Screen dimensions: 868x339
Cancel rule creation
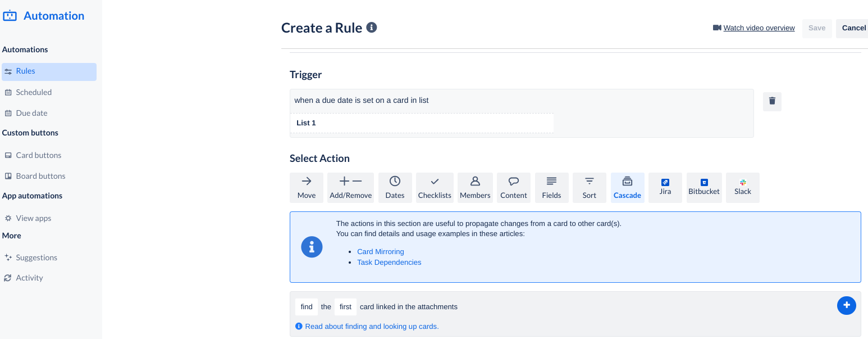pyautogui.click(x=853, y=28)
